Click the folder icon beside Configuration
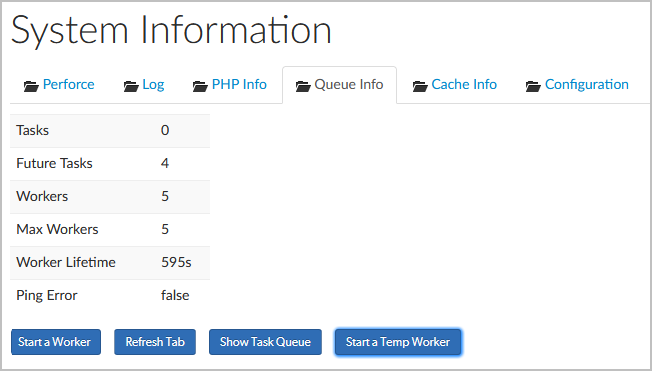Viewport: 652px width, 371px height. tap(533, 86)
